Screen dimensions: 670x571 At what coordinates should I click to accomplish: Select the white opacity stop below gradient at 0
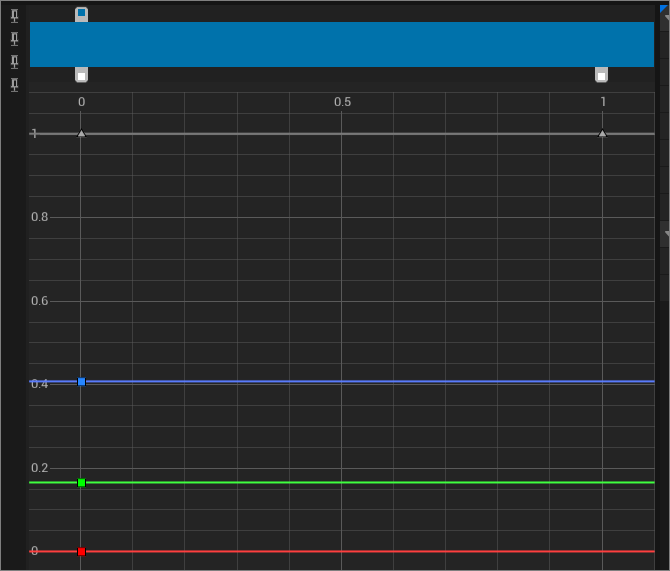point(82,75)
